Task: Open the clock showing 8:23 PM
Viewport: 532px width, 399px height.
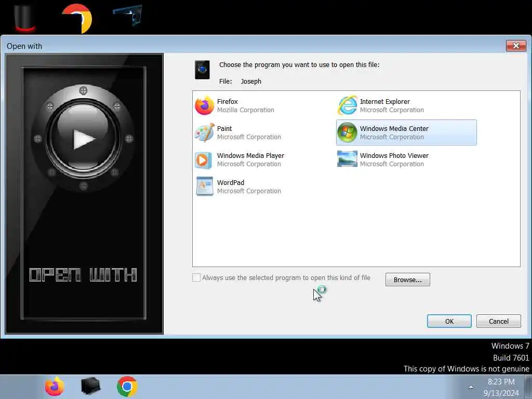Action: pyautogui.click(x=501, y=382)
